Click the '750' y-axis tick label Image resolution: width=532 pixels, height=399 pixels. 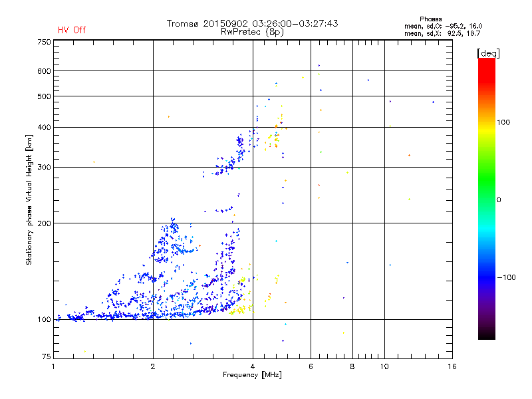pyautogui.click(x=44, y=42)
